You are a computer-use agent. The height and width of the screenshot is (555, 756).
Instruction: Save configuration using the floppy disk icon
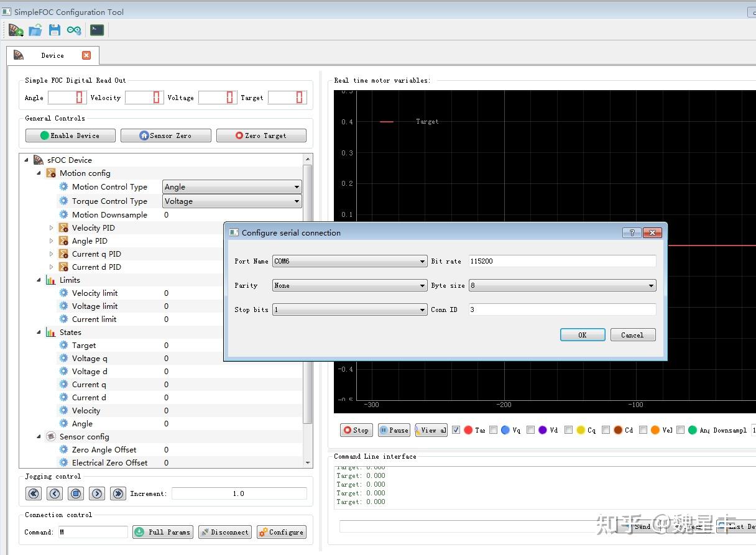point(55,30)
